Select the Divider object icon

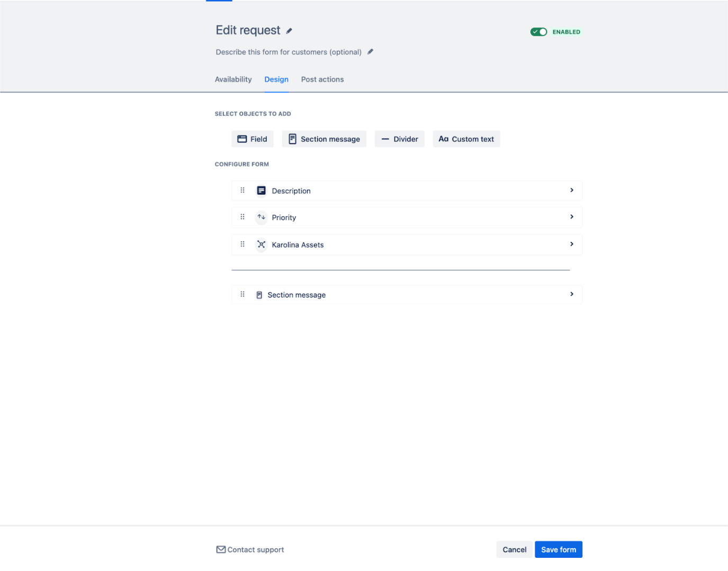[386, 139]
